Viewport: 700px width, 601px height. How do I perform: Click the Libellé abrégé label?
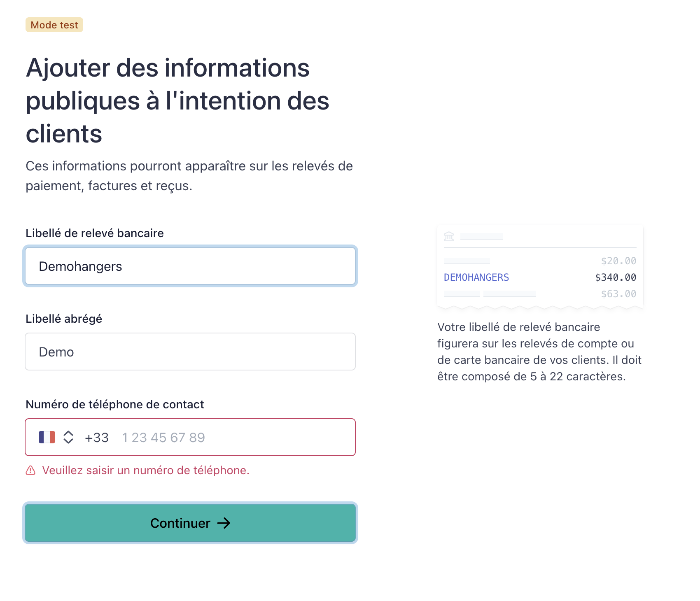tap(64, 319)
